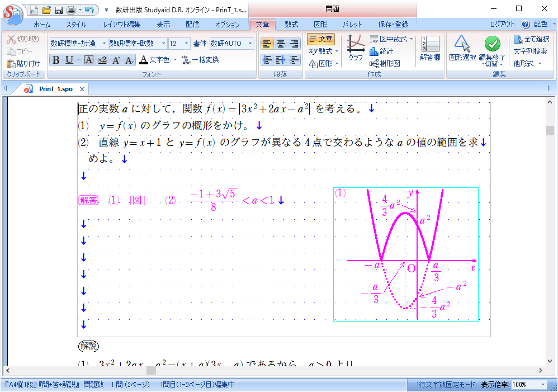Toggle center paragraph alignment
Screen dimensions: 558x392
tap(281, 44)
